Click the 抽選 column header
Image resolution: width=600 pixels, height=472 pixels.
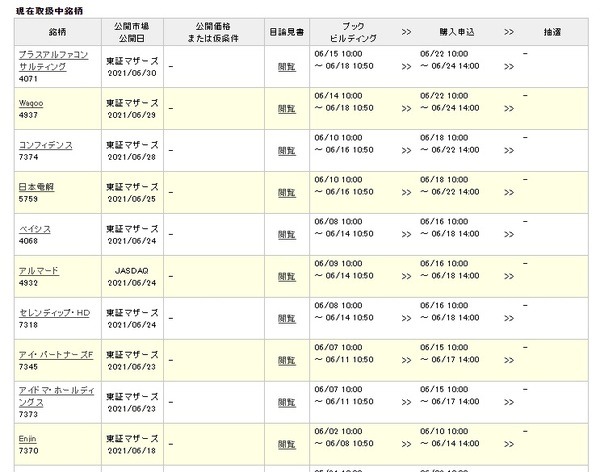[x=552, y=32]
